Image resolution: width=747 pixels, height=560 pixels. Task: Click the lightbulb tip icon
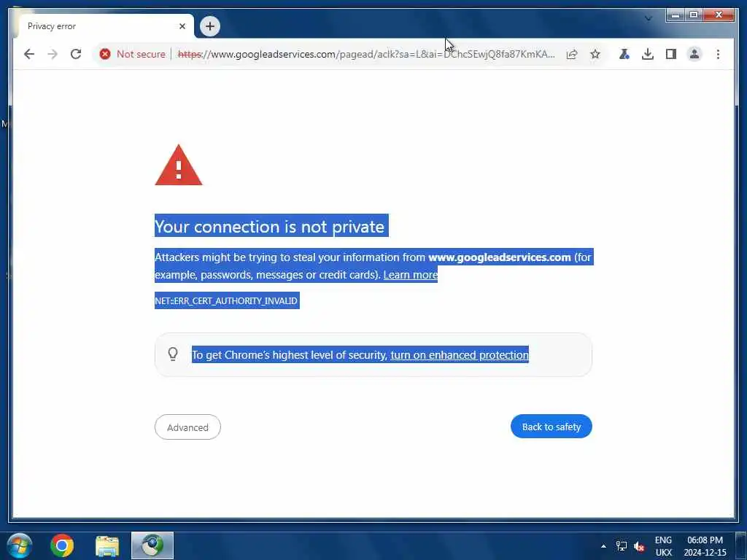point(173,354)
